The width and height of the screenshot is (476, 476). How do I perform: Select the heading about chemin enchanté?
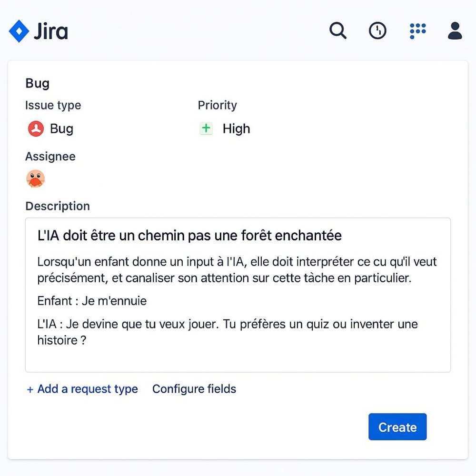[188, 235]
